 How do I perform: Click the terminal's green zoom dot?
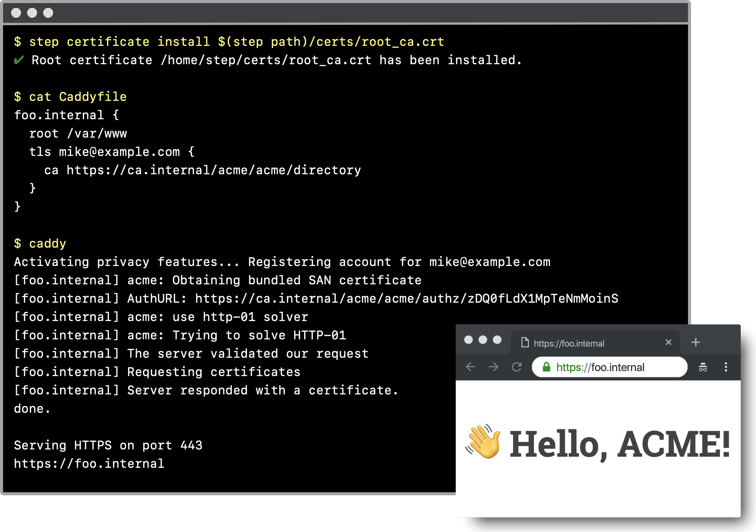tap(48, 13)
